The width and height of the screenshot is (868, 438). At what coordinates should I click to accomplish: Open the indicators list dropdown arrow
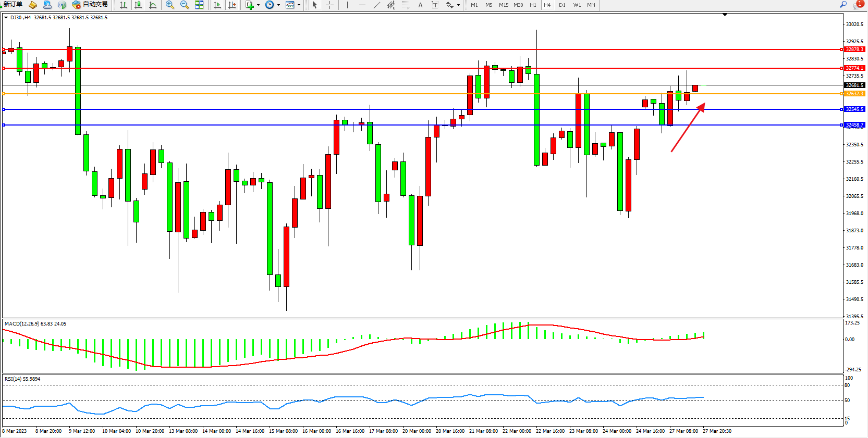click(258, 5)
